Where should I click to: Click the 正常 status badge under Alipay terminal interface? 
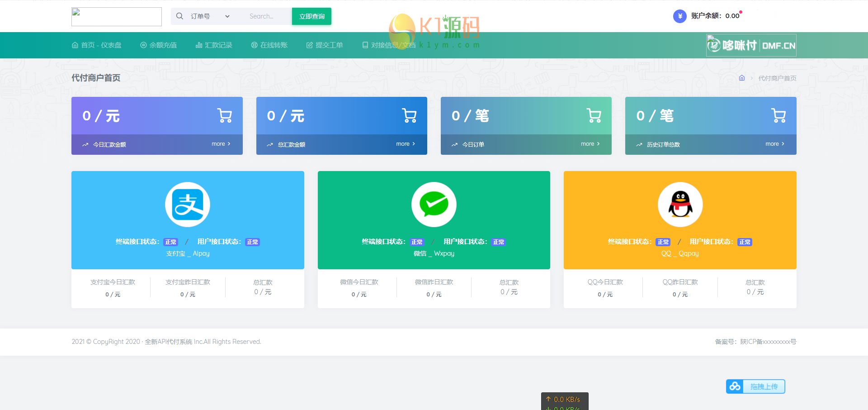[x=171, y=242]
